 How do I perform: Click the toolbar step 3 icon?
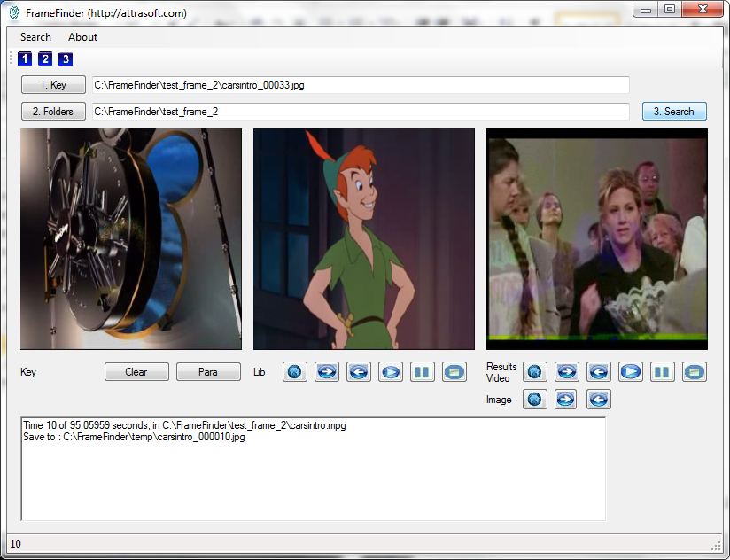pyautogui.click(x=66, y=58)
